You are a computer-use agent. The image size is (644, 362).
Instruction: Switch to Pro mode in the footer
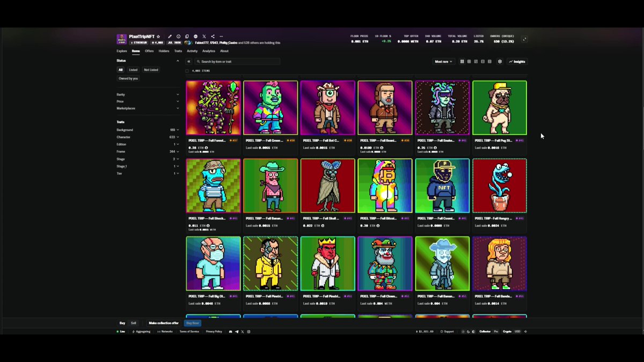click(x=496, y=331)
